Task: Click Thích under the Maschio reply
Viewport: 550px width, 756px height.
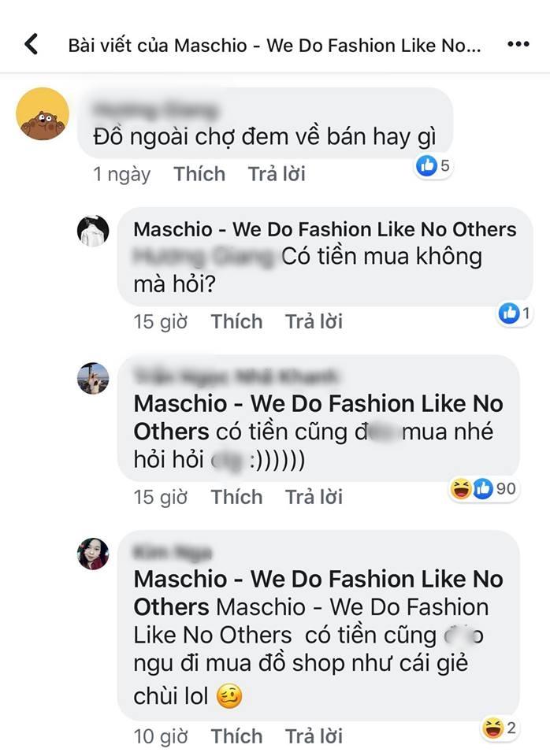Action: point(236,321)
